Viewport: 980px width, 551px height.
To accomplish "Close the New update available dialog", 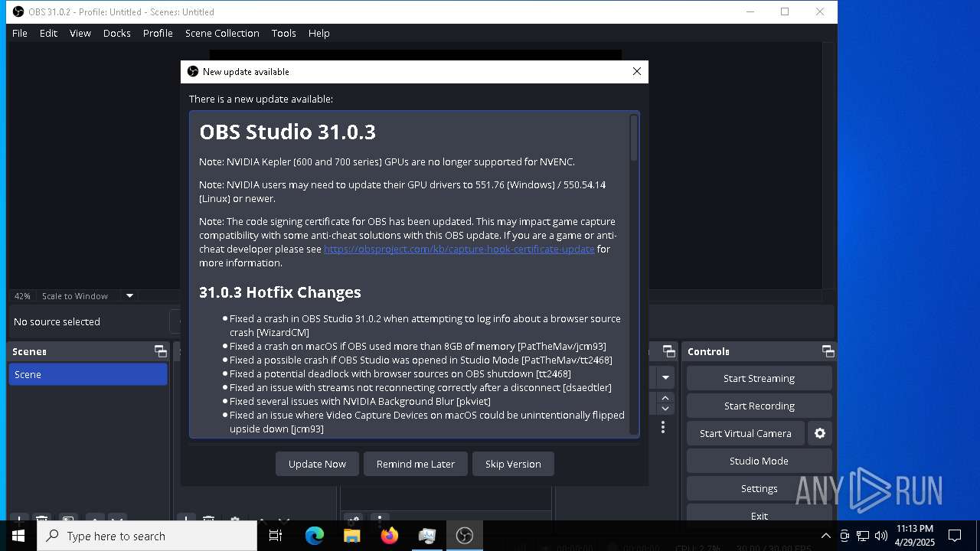I will click(x=636, y=71).
